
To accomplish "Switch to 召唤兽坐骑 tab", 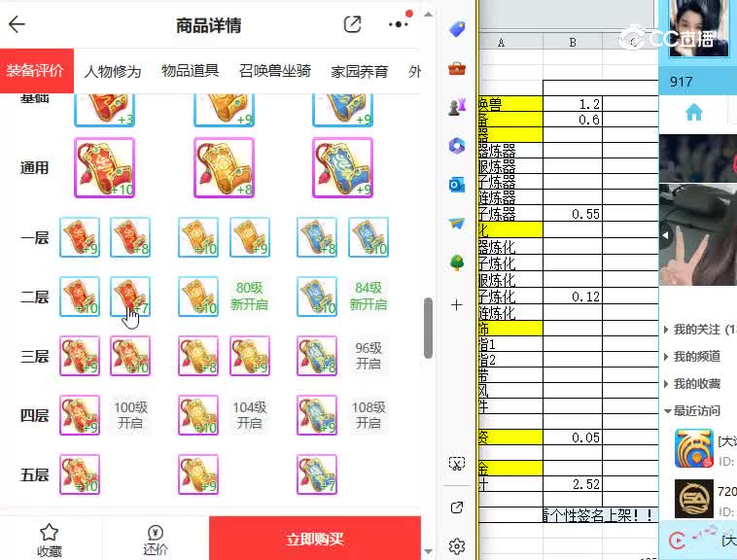I will point(274,71).
